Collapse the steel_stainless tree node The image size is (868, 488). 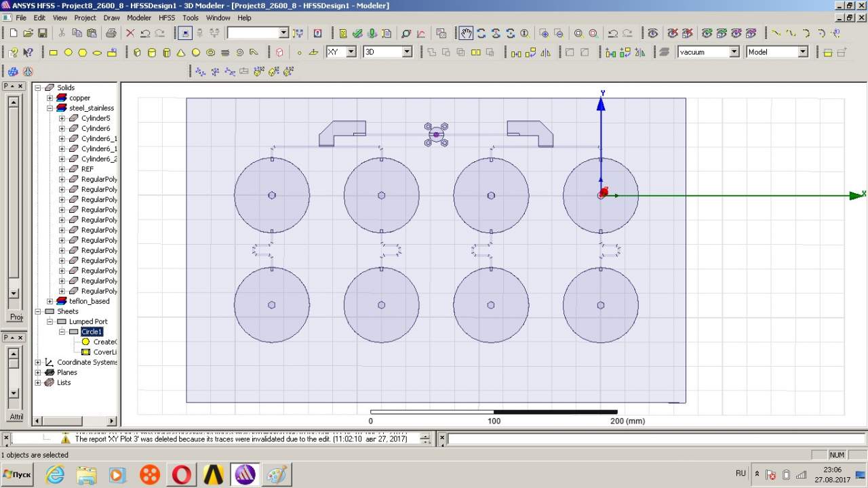50,108
